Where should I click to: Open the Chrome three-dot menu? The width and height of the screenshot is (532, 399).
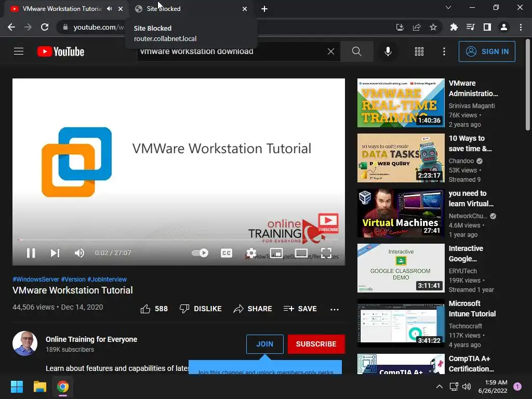coord(521,27)
